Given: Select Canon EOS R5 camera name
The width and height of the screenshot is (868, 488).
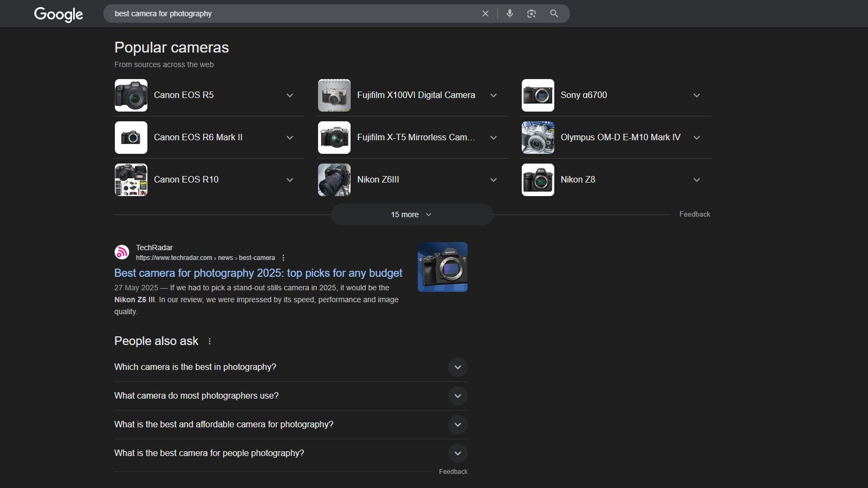Looking at the screenshot, I should pos(184,95).
